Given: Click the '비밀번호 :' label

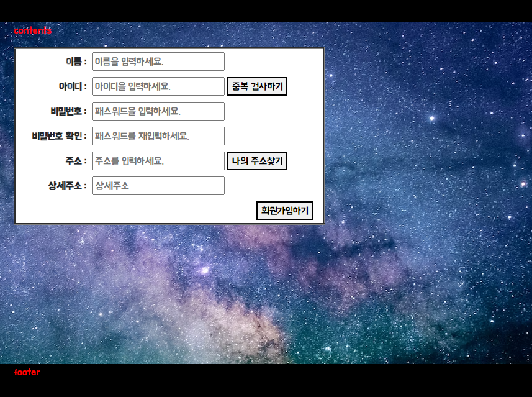Looking at the screenshot, I should (x=69, y=111).
